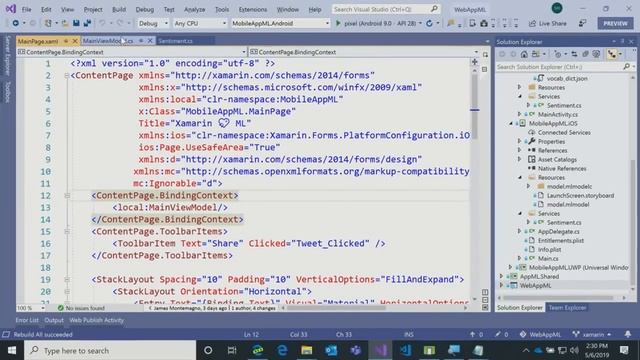Expand the AppML.Shared project node
The height and width of the screenshot is (360, 640).
(502, 276)
